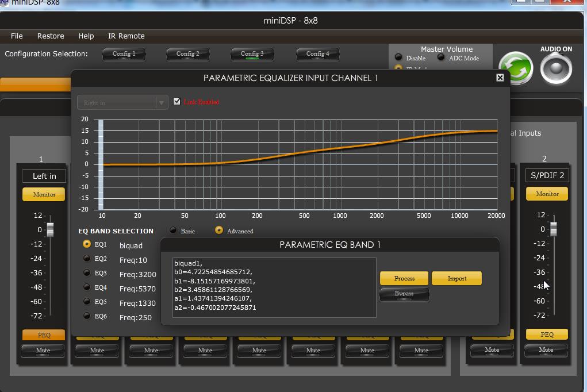Click the biquad label for EQ1
Viewport: 587px width, 392px height.
(131, 245)
